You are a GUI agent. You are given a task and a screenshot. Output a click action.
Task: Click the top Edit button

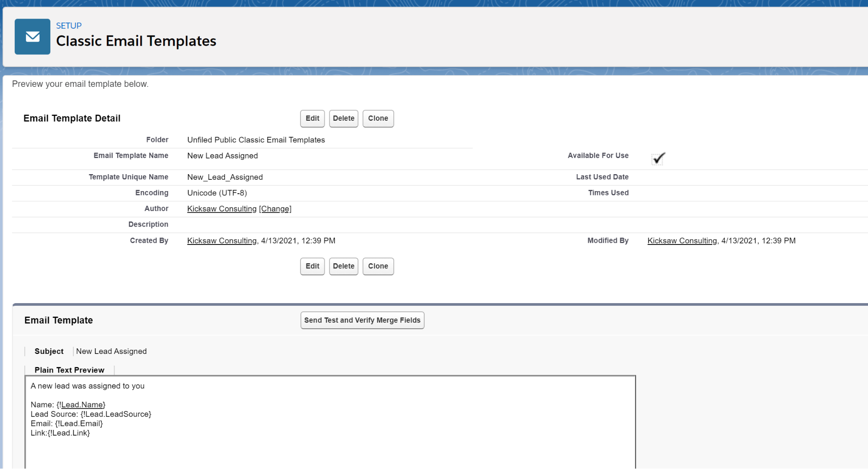(x=312, y=119)
